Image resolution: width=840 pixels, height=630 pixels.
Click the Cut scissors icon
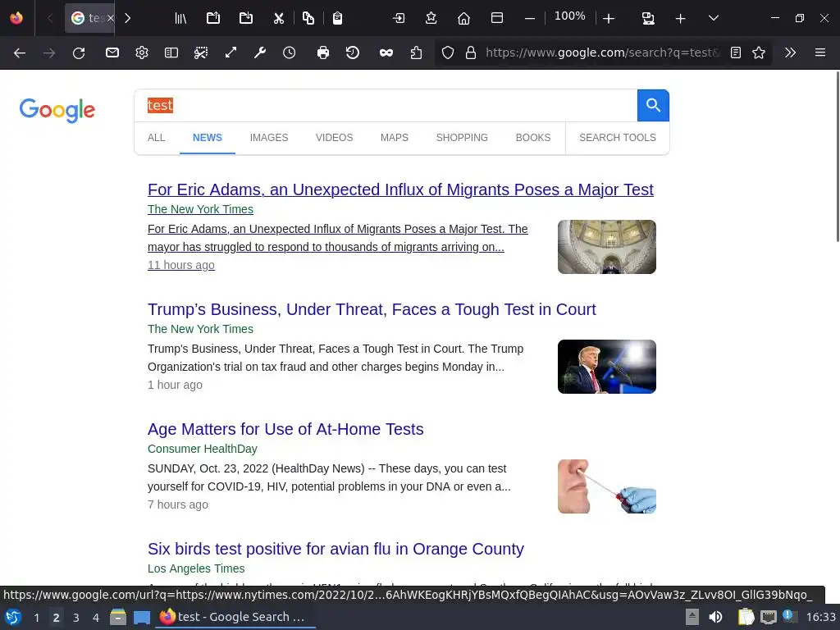tap(279, 18)
